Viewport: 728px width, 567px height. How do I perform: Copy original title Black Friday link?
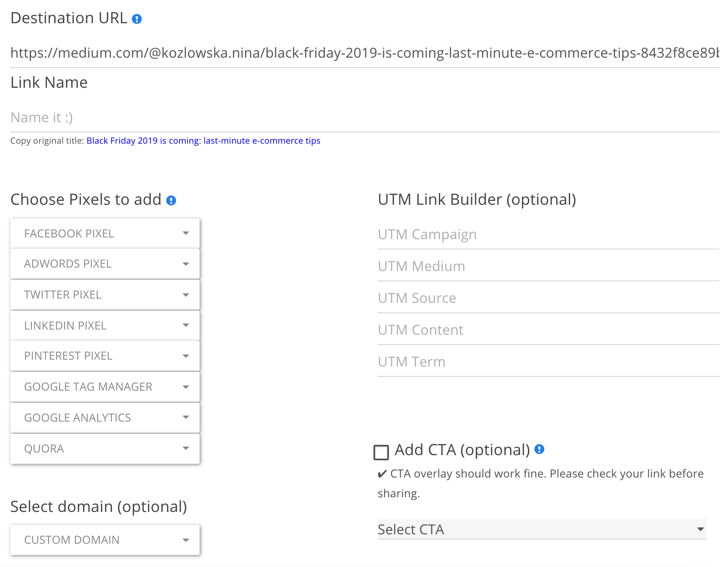pyautogui.click(x=203, y=141)
